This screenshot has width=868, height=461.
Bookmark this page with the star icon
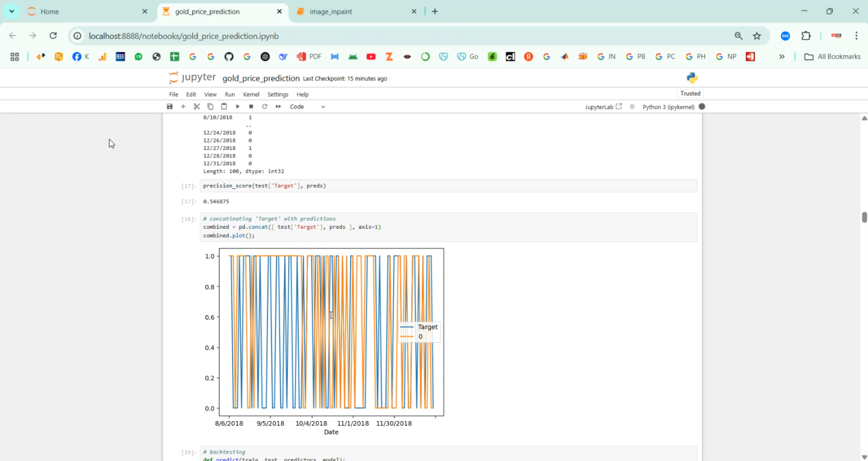[x=757, y=36]
